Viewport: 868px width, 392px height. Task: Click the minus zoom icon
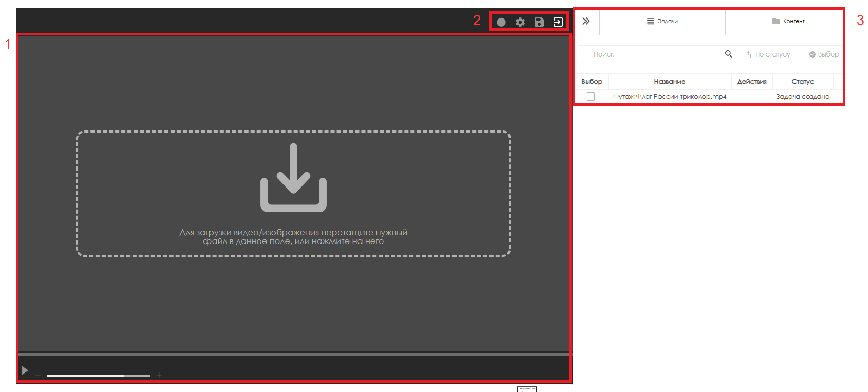[38, 376]
